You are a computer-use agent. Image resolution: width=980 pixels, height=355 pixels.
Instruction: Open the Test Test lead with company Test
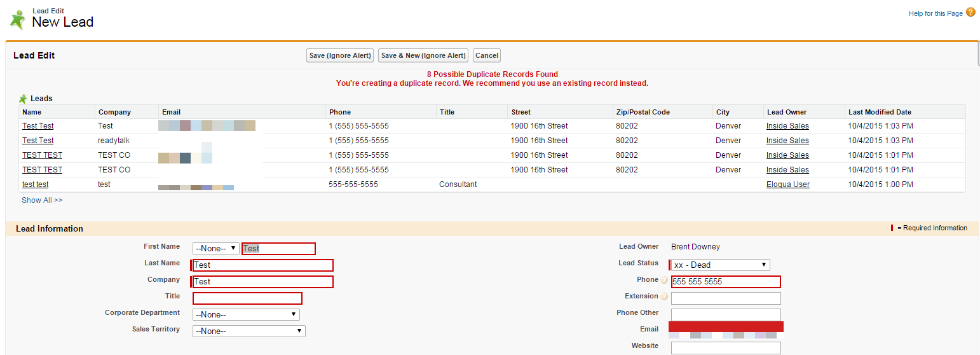pos(38,126)
